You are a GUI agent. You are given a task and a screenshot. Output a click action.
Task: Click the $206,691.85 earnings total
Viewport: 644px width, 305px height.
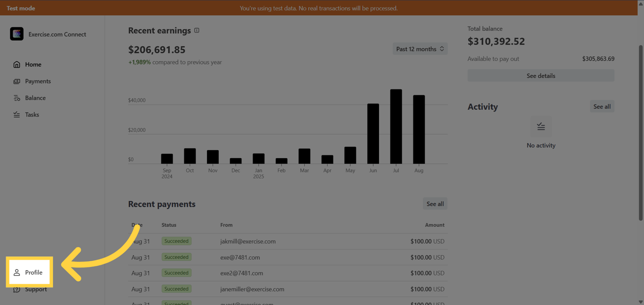click(157, 49)
